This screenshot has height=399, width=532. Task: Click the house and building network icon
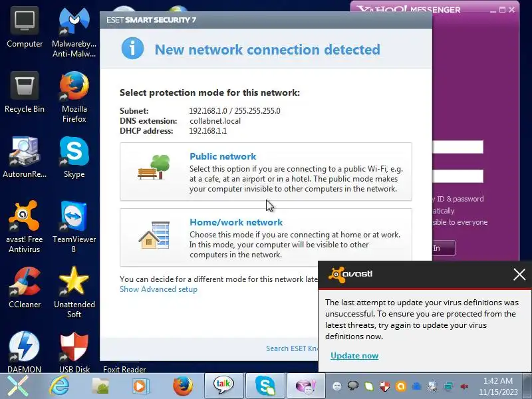(x=154, y=235)
